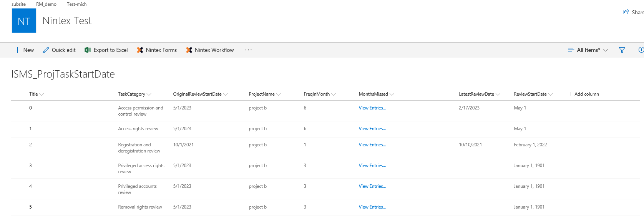The height and width of the screenshot is (217, 644).
Task: Open the information pane icon
Action: (x=641, y=50)
